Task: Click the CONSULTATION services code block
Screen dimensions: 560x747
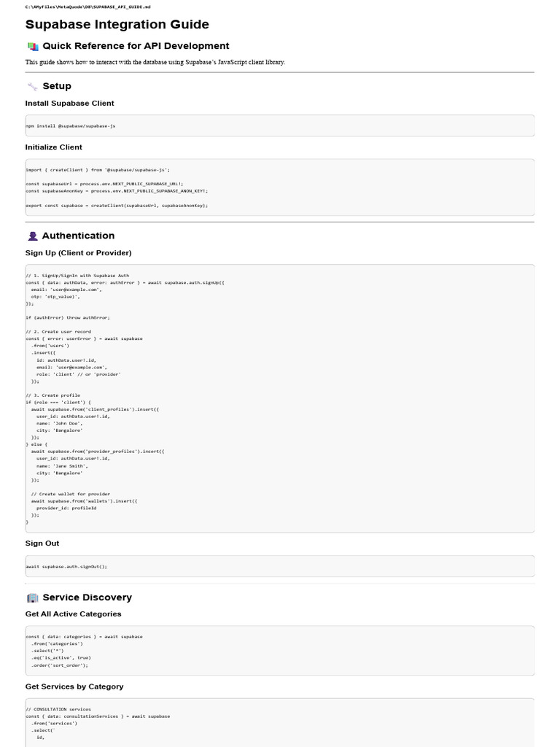Action: click(x=279, y=722)
